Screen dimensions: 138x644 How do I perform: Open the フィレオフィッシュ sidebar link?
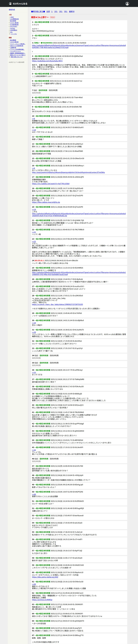(x=15, y=51)
